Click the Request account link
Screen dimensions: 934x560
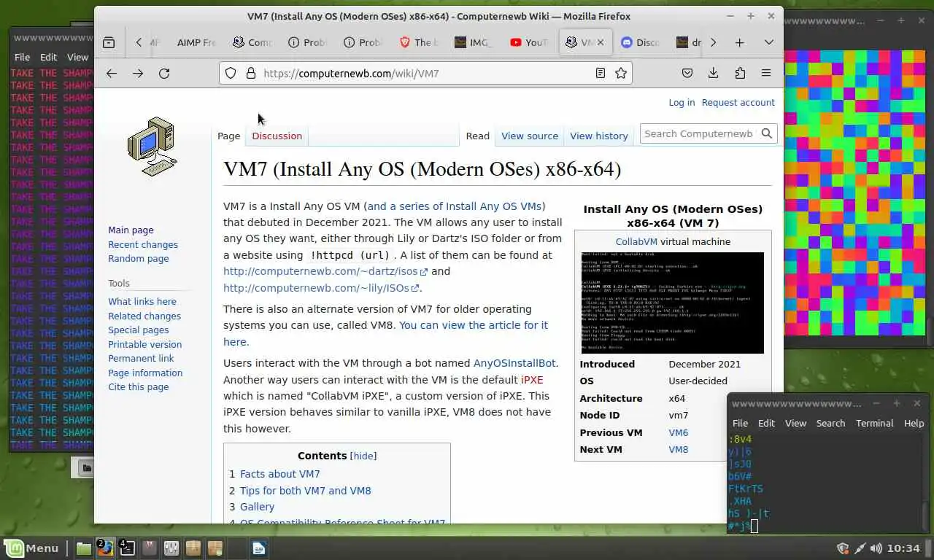click(738, 102)
